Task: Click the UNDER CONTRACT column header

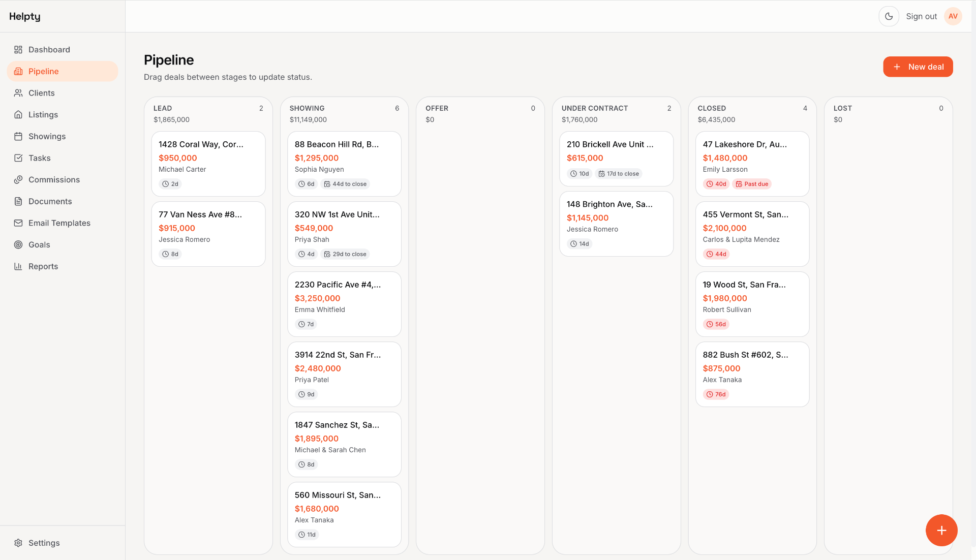Action: coord(595,108)
